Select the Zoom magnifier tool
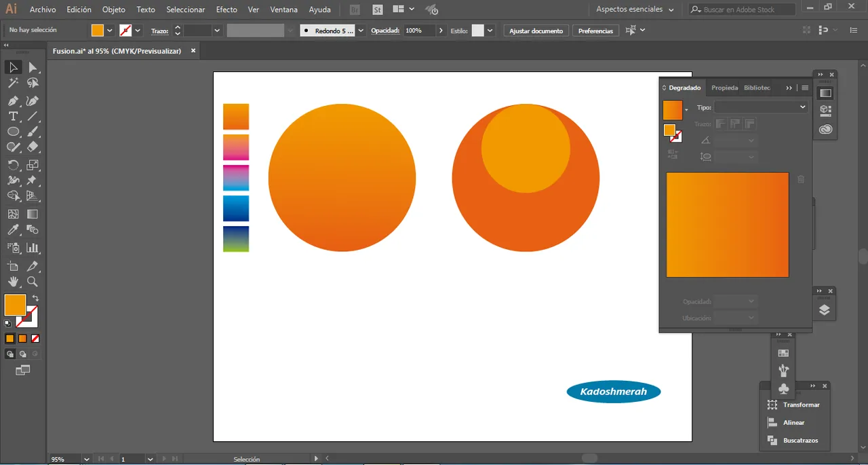Screen dimensions: 868x465 tap(32, 282)
